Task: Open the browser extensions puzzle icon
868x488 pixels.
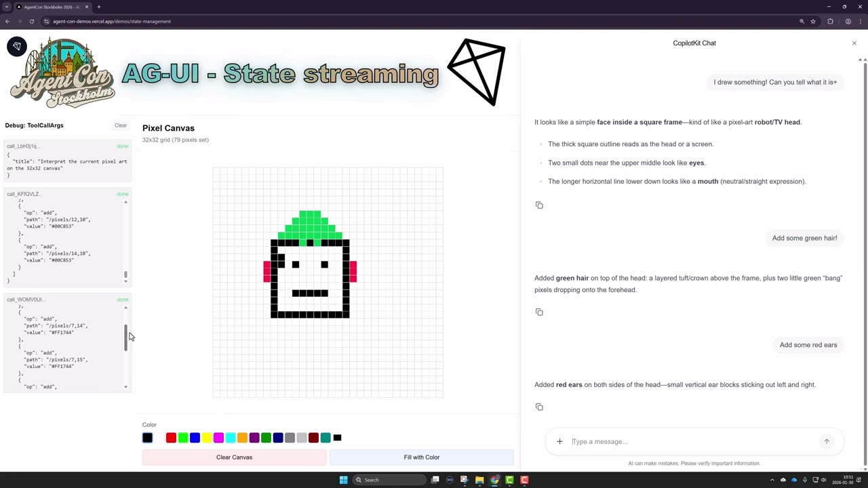Action: 830,21
